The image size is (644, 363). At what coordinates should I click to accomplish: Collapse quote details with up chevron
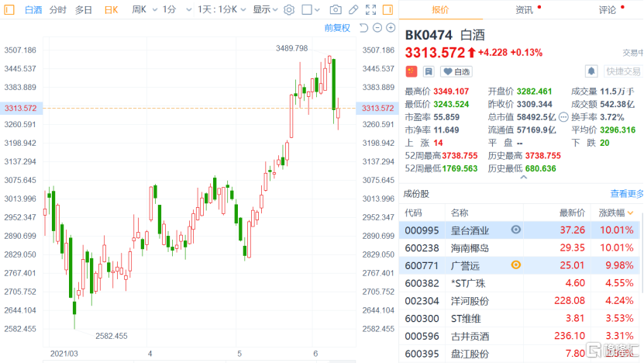524,178
